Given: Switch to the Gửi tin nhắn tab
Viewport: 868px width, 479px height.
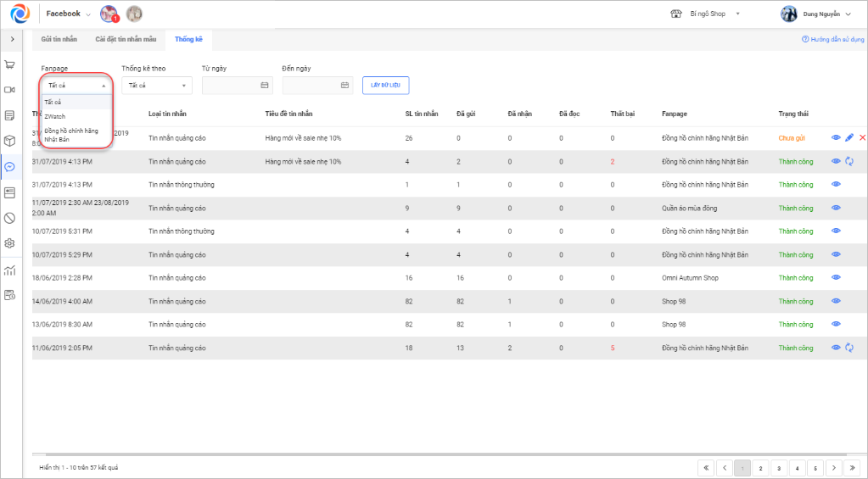Looking at the screenshot, I should (59, 39).
